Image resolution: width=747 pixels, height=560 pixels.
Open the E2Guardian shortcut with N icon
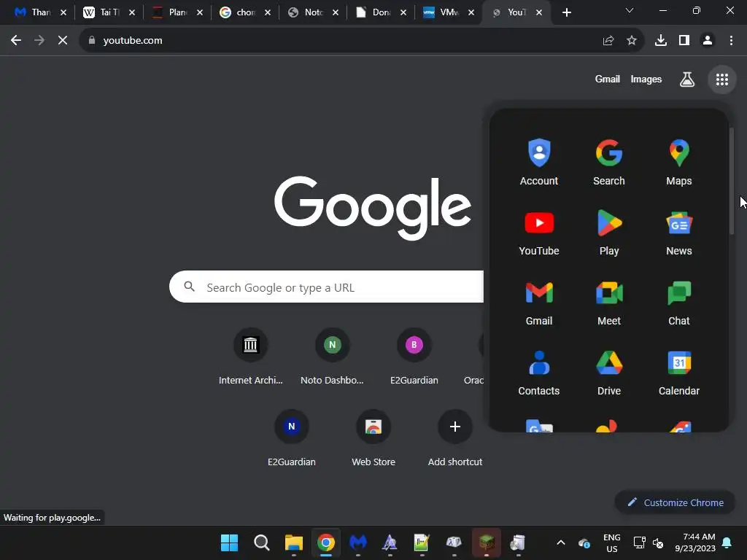click(x=292, y=438)
